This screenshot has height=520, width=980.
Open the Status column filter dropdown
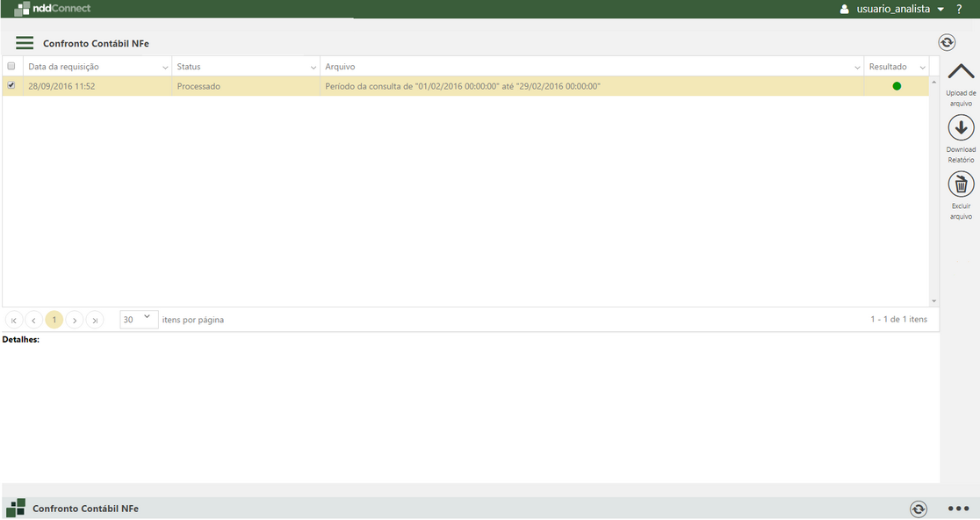point(313,66)
